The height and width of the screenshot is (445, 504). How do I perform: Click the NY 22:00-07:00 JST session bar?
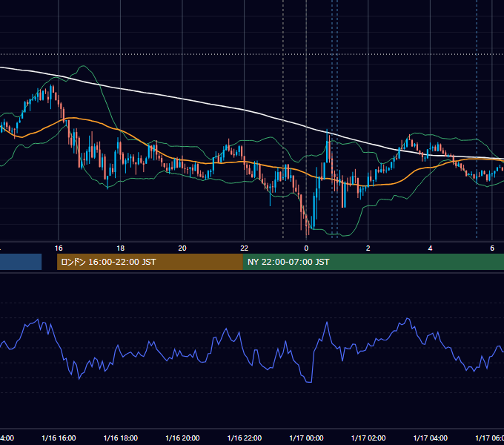(x=373, y=262)
